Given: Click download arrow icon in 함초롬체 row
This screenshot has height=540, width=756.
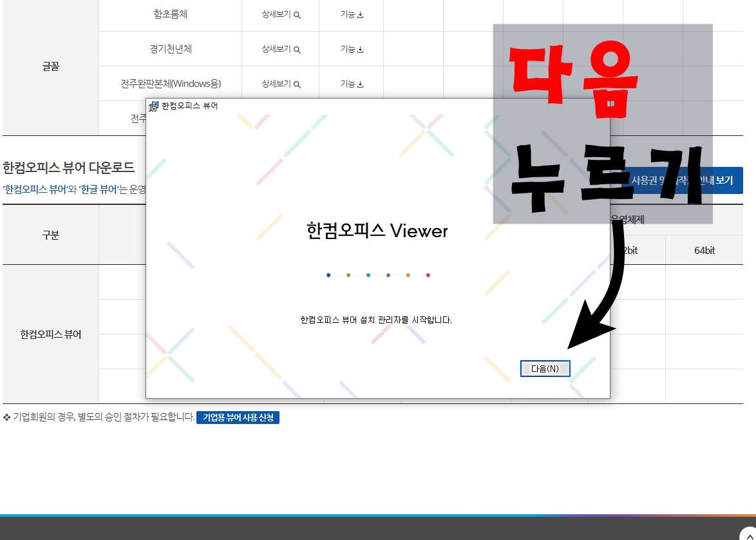Looking at the screenshot, I should (360, 15).
